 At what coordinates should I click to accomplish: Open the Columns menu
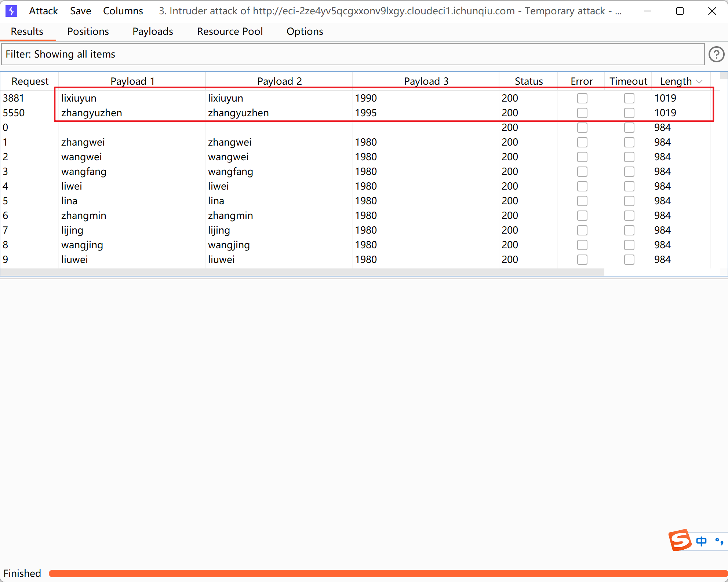pos(123,11)
